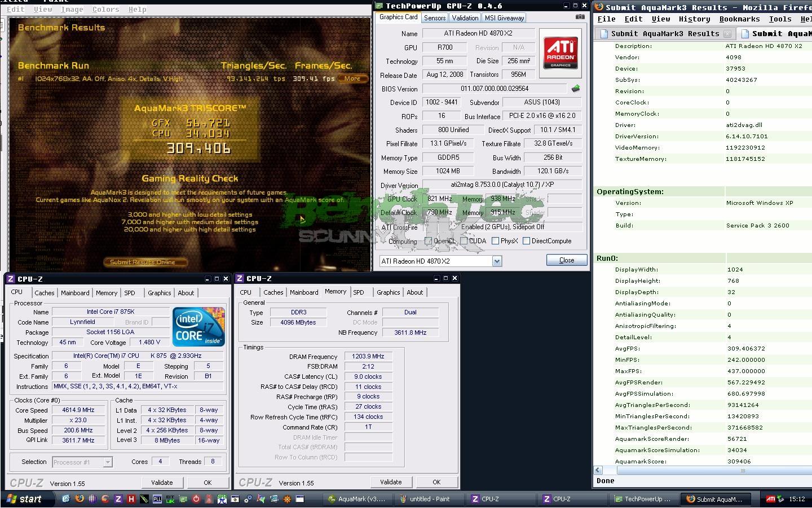The width and height of the screenshot is (812, 508).
Task: Click Close in the GPU-Z window
Action: coord(566,260)
